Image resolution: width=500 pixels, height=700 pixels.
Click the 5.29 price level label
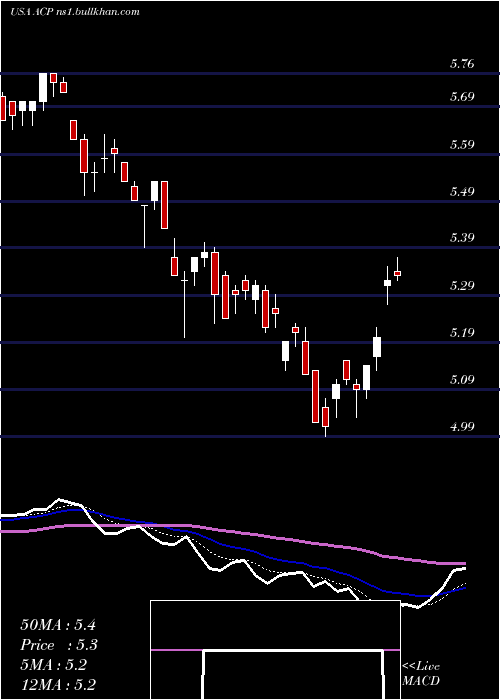(462, 286)
